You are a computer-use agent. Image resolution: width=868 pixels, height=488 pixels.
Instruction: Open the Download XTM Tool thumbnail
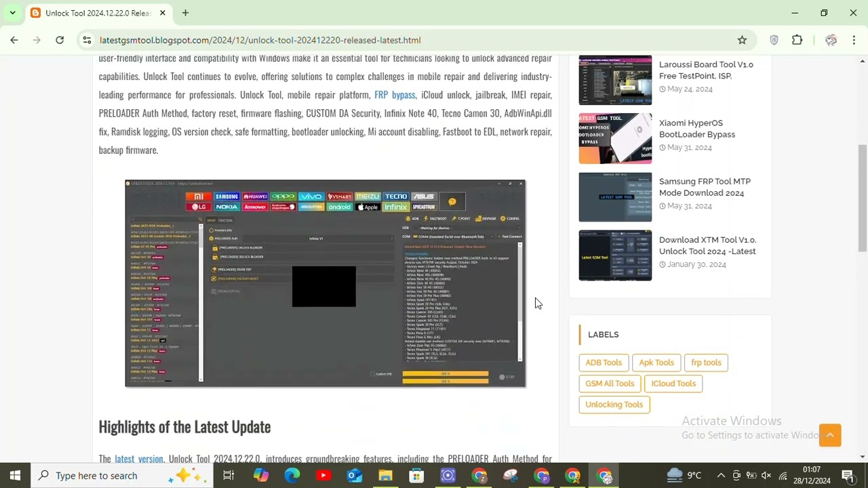[x=615, y=256]
